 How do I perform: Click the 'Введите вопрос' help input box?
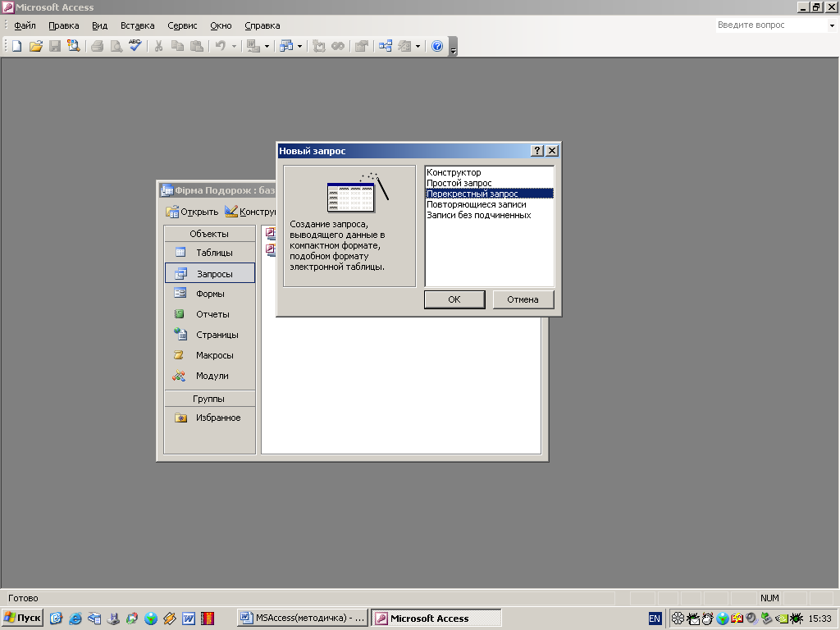point(772,25)
